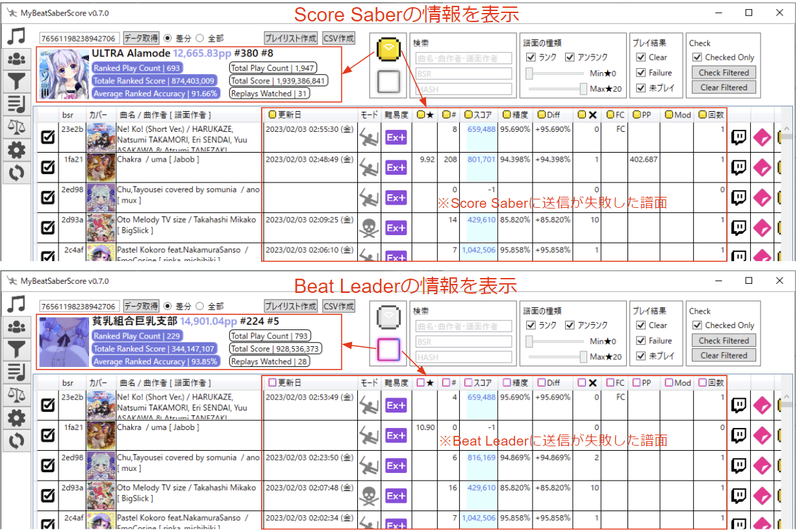Image resolution: width=797 pixels, height=532 pixels.
Task: Click pink tag icon for Chu,Tayousei in ULTRA Alamode window
Action: [762, 197]
